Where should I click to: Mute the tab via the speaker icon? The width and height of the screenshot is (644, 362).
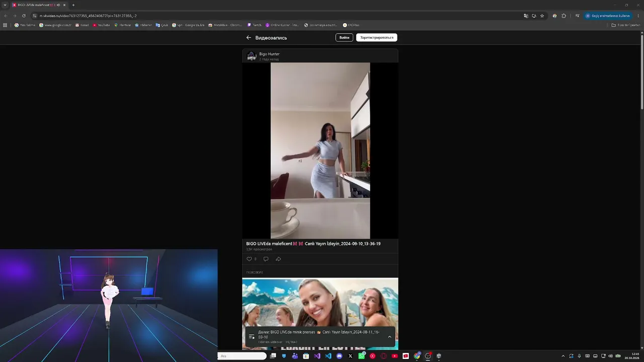[x=58, y=5]
